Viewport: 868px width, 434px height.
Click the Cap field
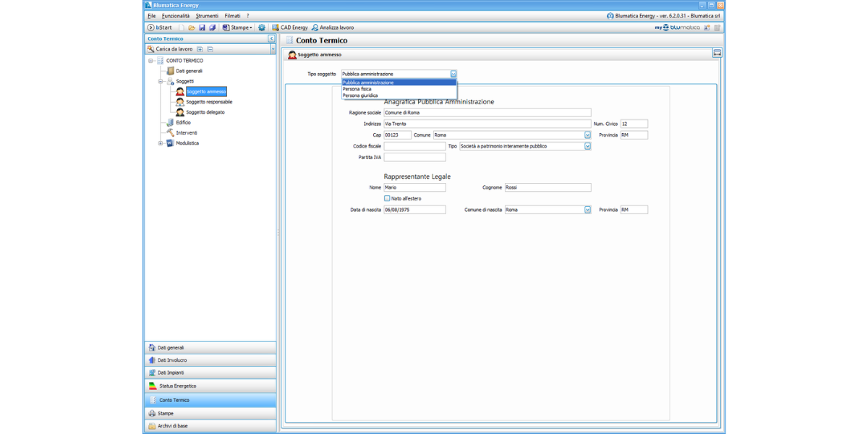397,135
